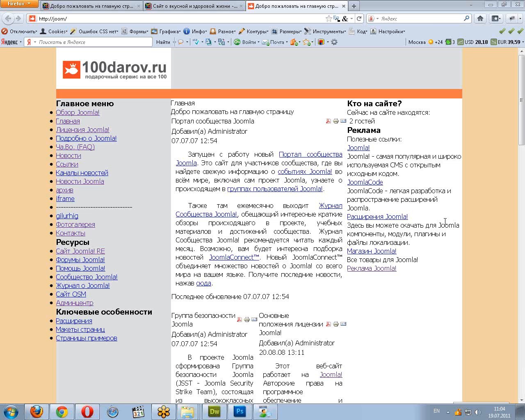Open the Разное dropdown menu
This screenshot has width=525, height=420.
tap(223, 31)
